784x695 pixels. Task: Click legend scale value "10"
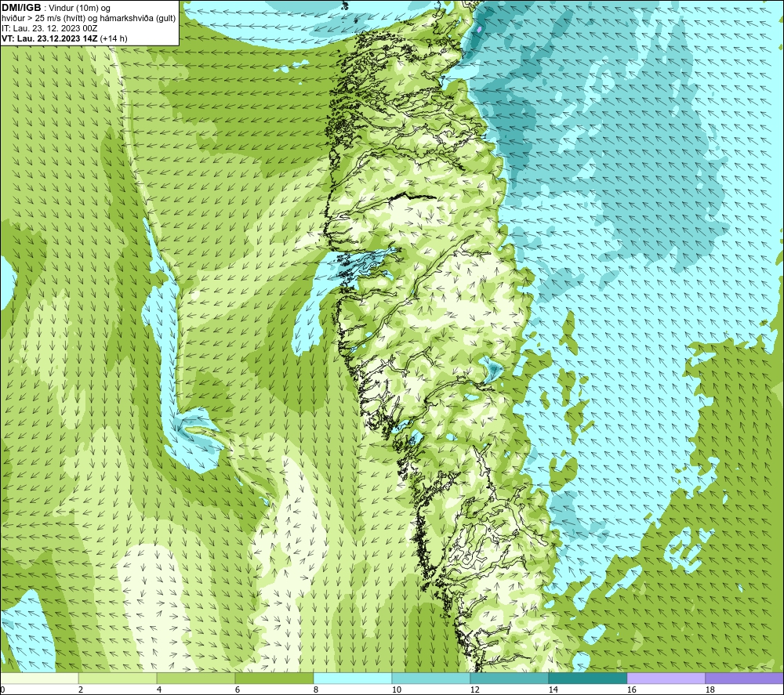pos(397,690)
